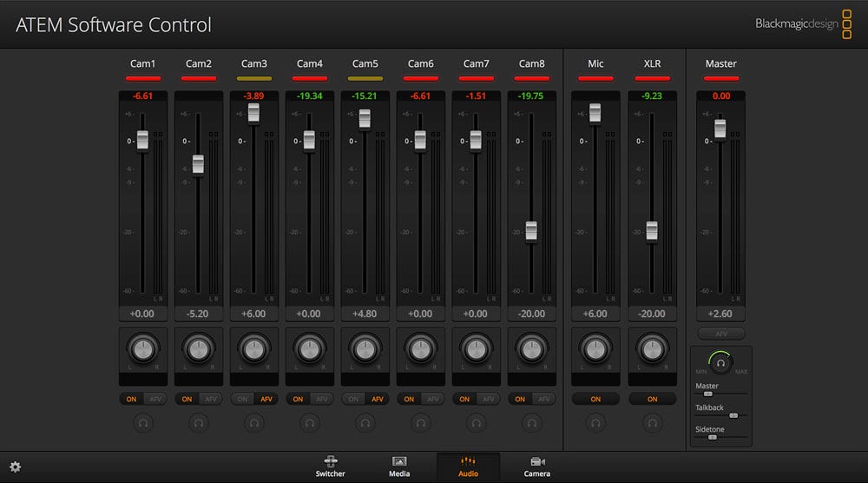
Task: Open the Camera tab
Action: (x=537, y=467)
